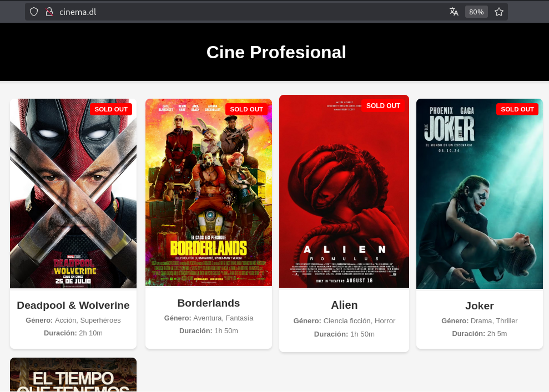This screenshot has width=549, height=392.
Task: Click SOLD OUT badge on Borderlands poster
Action: [x=246, y=109]
